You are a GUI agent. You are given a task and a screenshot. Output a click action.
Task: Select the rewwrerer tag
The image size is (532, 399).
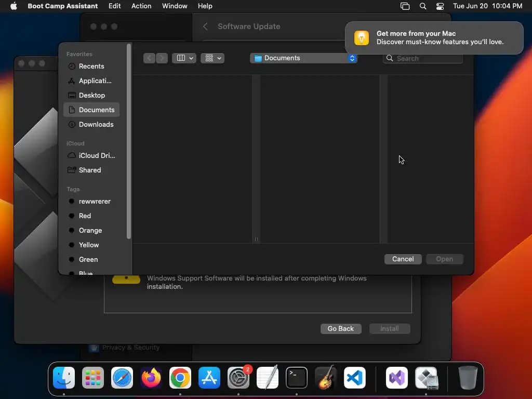point(91,201)
